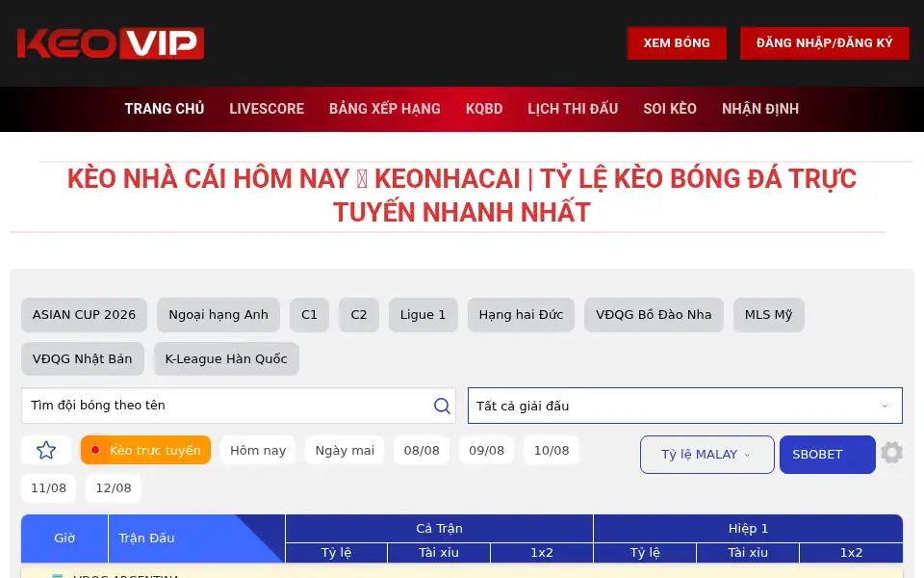Select the Ligue 1 filter
The image size is (924, 578).
(423, 315)
